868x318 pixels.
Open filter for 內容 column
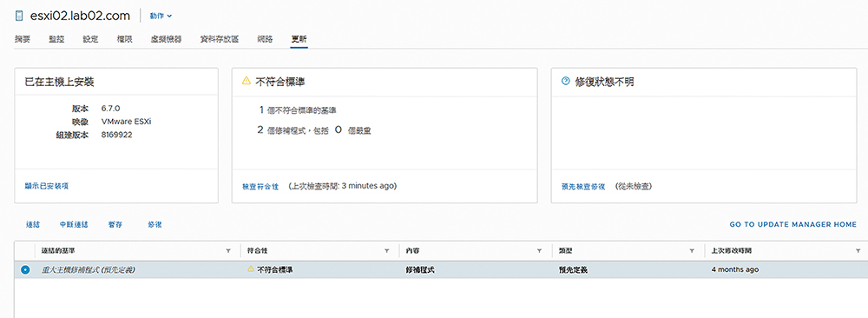[x=539, y=251]
